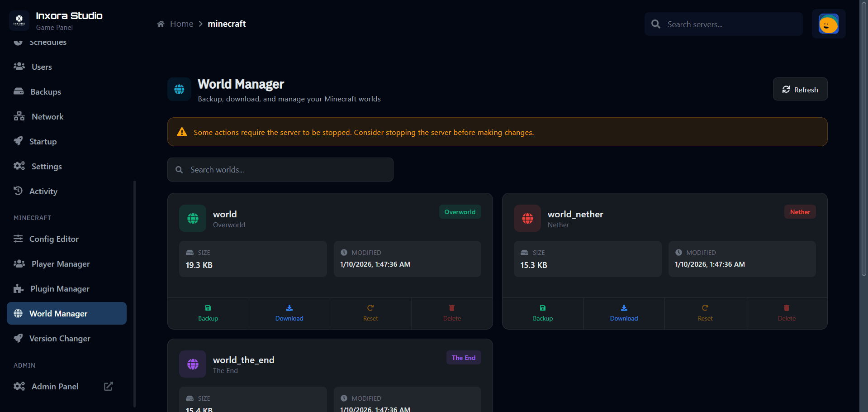Click the Inxora Studio logo
868x412 pixels.
(x=19, y=20)
